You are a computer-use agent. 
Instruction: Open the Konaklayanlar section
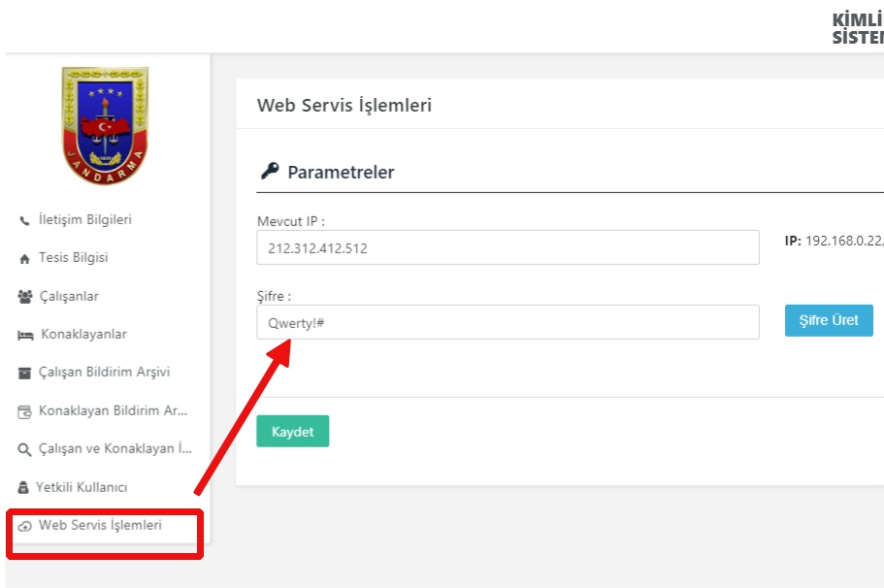click(x=84, y=335)
